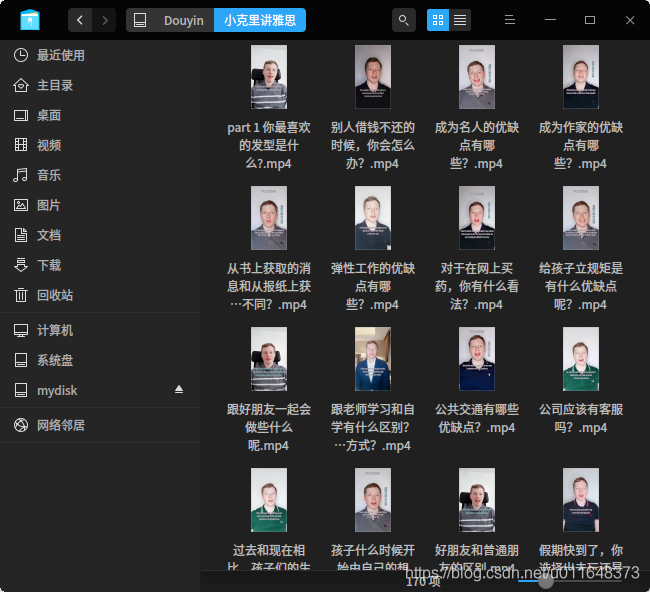Open the search magnifier button
The width and height of the screenshot is (650, 592).
[403, 20]
